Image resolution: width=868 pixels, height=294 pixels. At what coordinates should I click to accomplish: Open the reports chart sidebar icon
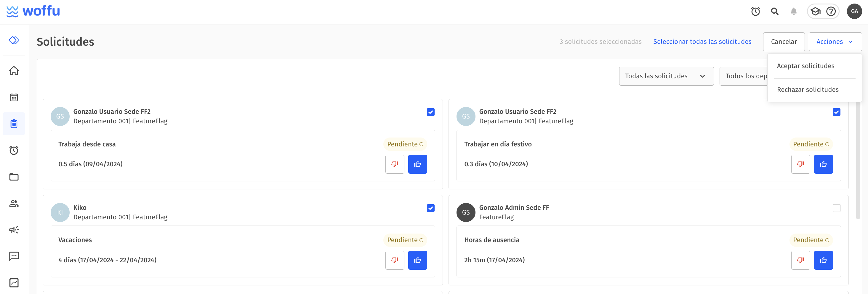pos(14,282)
